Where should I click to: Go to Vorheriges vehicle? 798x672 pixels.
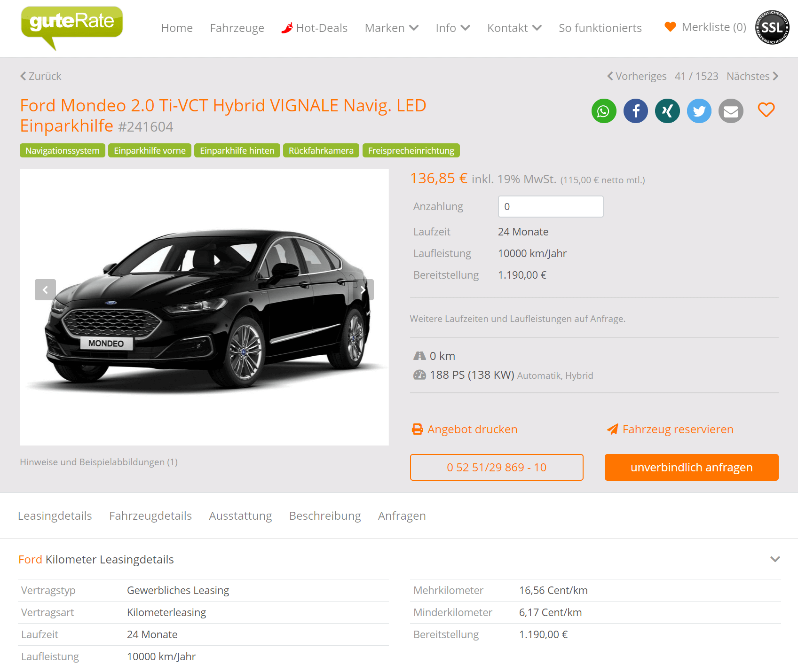pos(637,76)
